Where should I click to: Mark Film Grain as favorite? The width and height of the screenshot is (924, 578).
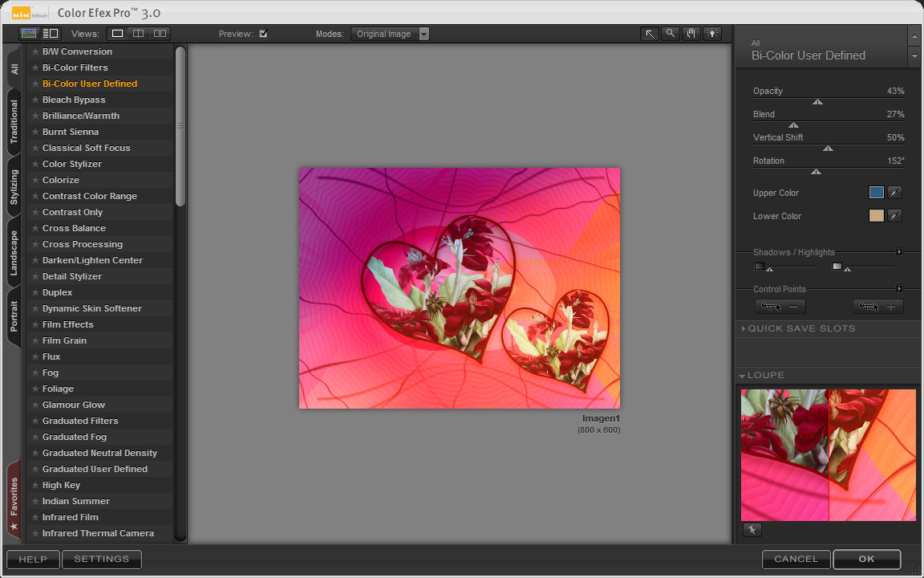(x=35, y=340)
